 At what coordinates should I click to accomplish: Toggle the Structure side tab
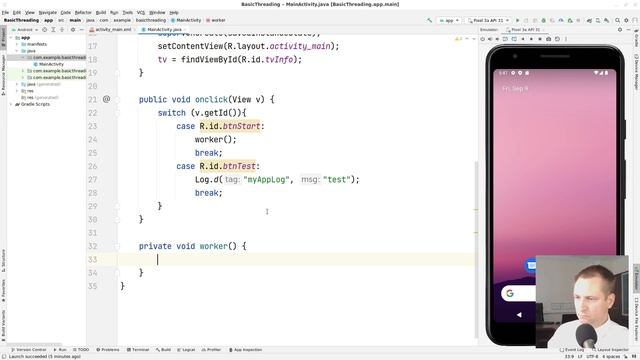3,260
